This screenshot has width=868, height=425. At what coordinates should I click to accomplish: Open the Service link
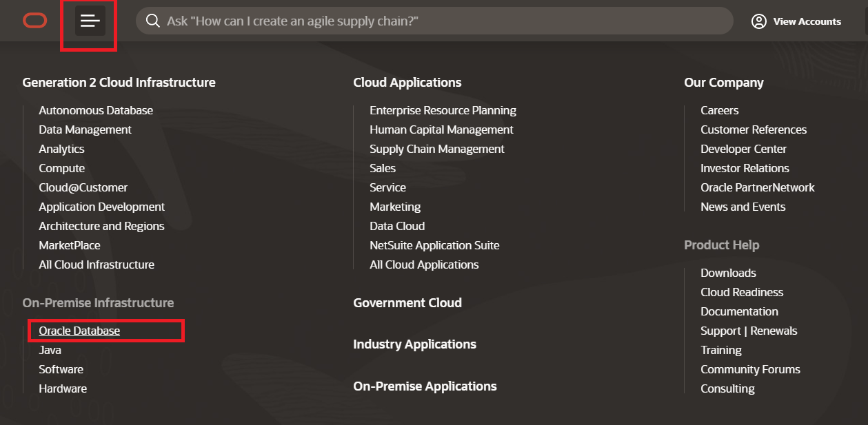387,187
